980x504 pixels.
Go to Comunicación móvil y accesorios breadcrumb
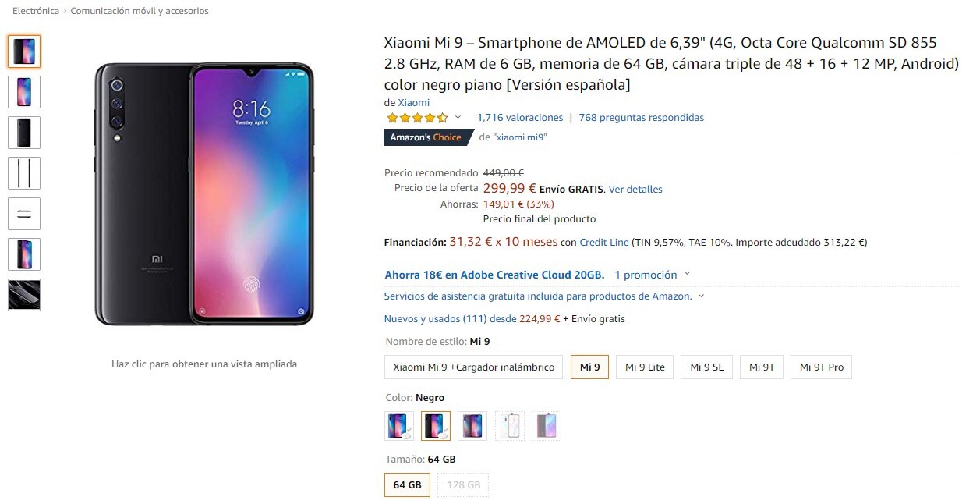pyautogui.click(x=140, y=11)
